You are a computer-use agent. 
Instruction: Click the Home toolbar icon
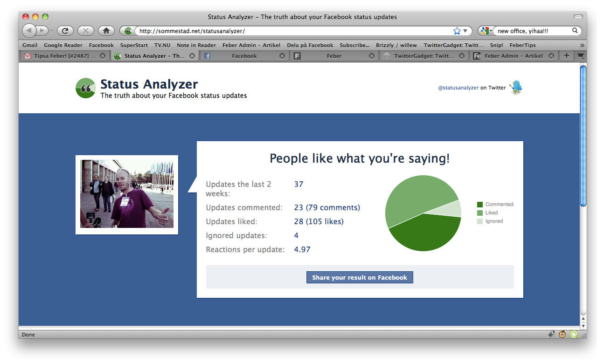(x=106, y=30)
